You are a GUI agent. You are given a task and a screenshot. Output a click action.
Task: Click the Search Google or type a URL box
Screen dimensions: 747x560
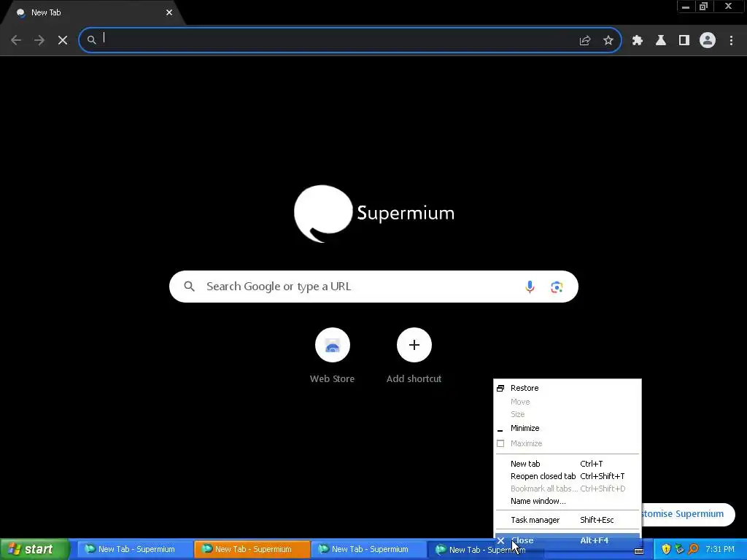point(373,287)
